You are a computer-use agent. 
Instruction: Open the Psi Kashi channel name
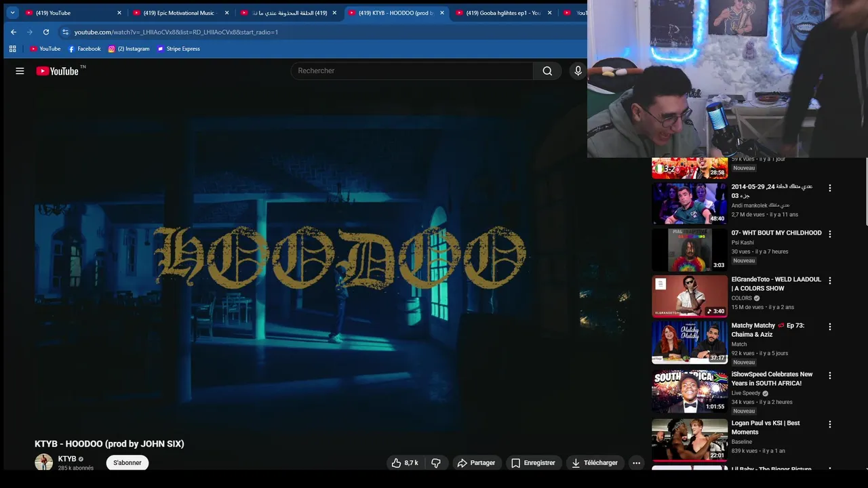tap(743, 243)
